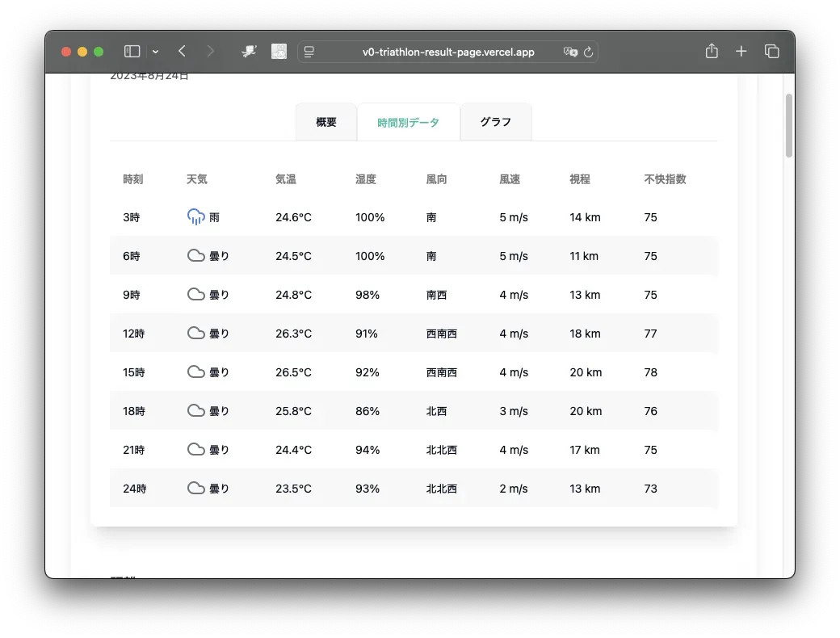The height and width of the screenshot is (638, 840).
Task: Click the cloud icon in 12時 row
Action: 195,334
